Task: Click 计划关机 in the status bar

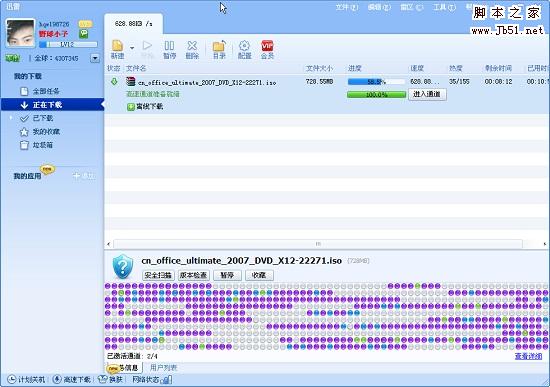Action: (27, 379)
